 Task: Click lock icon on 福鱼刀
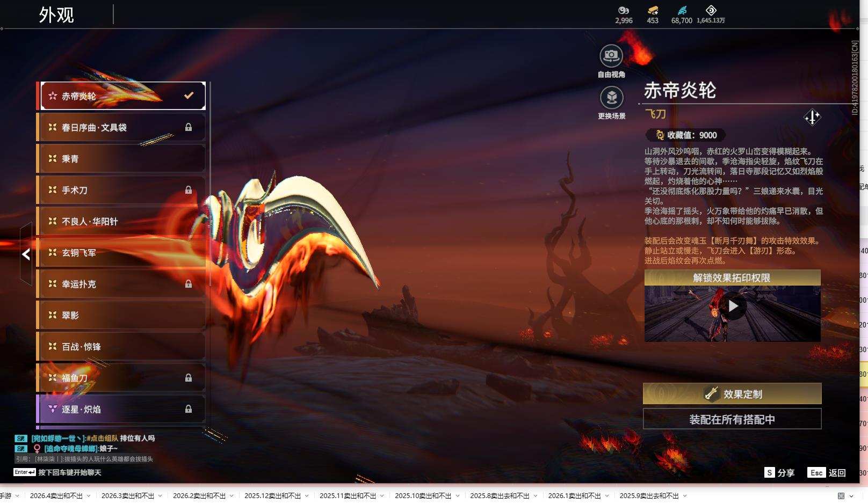pyautogui.click(x=189, y=378)
